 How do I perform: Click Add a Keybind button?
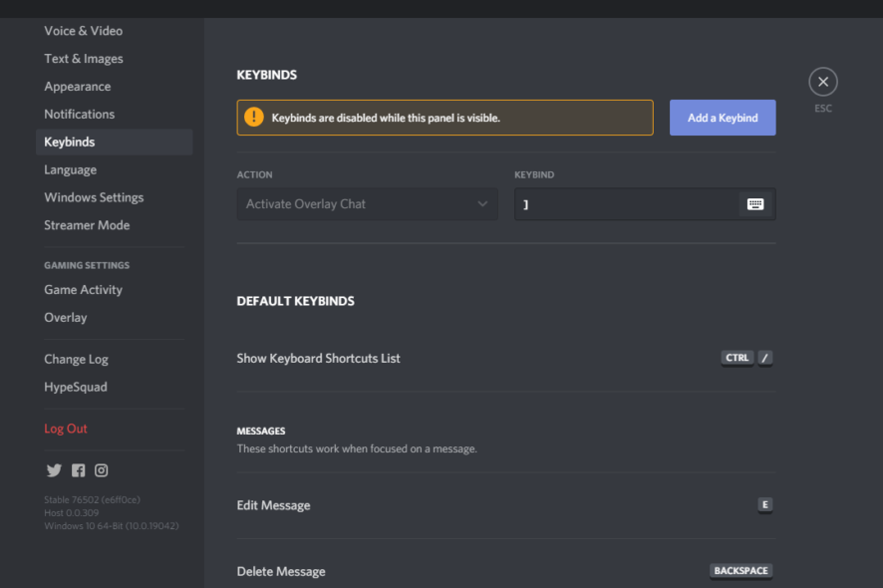click(x=723, y=118)
